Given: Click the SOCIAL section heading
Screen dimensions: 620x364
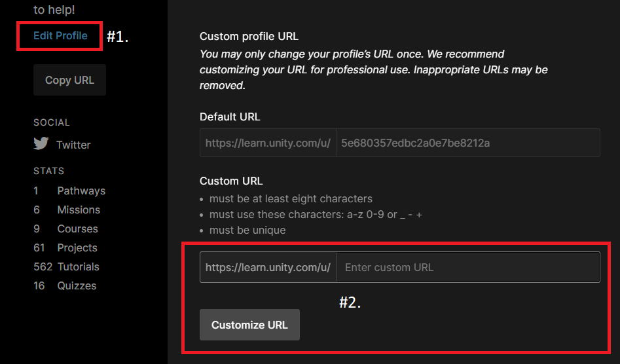Looking at the screenshot, I should [51, 122].
